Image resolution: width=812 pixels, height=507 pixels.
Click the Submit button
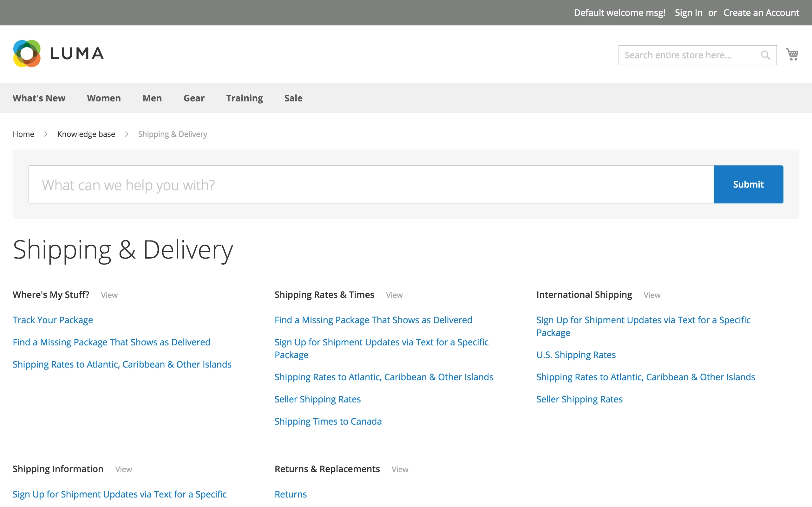click(x=748, y=184)
